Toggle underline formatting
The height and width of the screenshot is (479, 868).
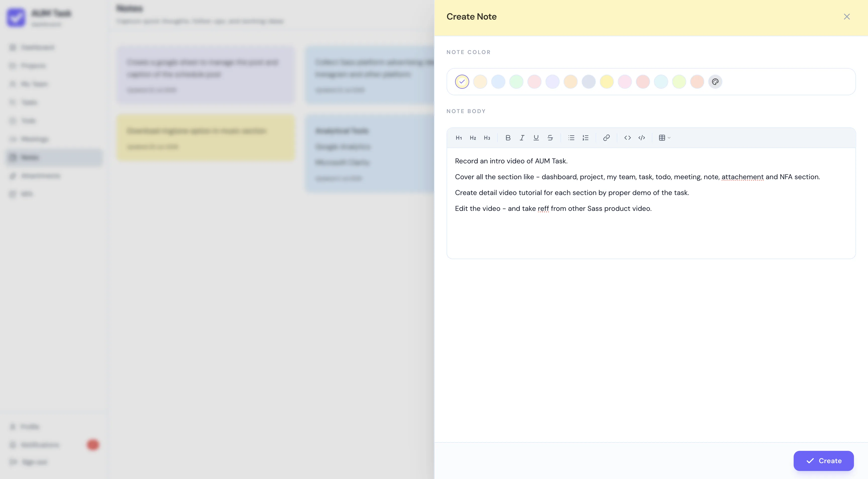(x=536, y=137)
